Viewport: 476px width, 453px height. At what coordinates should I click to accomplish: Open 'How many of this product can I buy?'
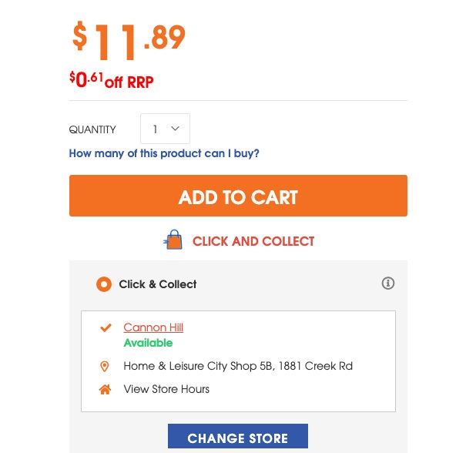pyautogui.click(x=164, y=153)
